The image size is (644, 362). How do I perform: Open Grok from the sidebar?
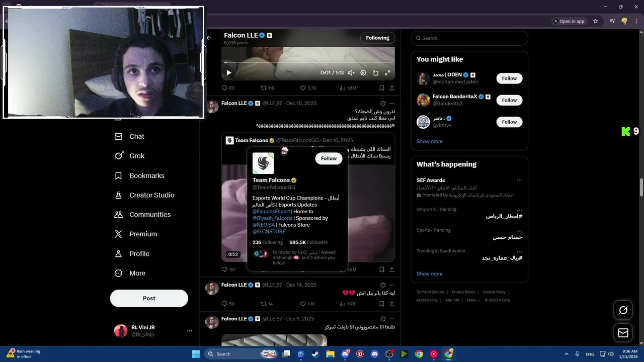[130, 156]
